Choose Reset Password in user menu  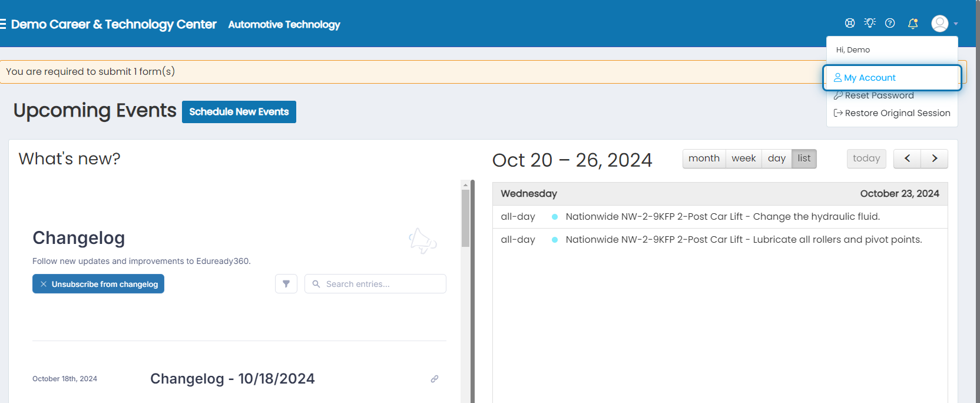point(874,95)
